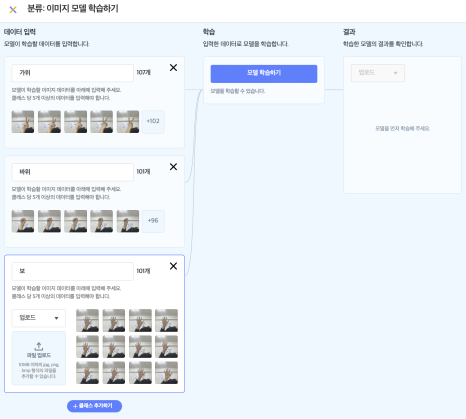
Task: Edit the 바위 class name field
Action: click(73, 172)
